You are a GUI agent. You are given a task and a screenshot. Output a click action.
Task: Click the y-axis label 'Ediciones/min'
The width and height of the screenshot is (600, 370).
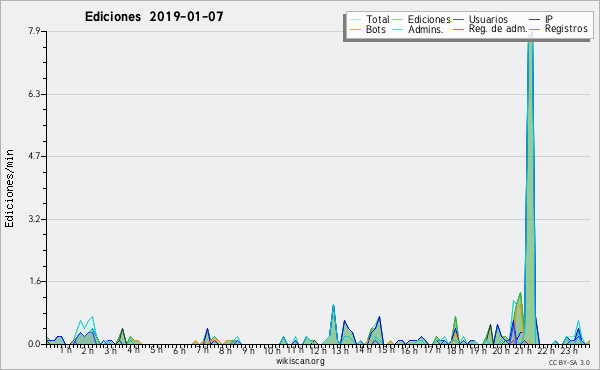pyautogui.click(x=9, y=188)
